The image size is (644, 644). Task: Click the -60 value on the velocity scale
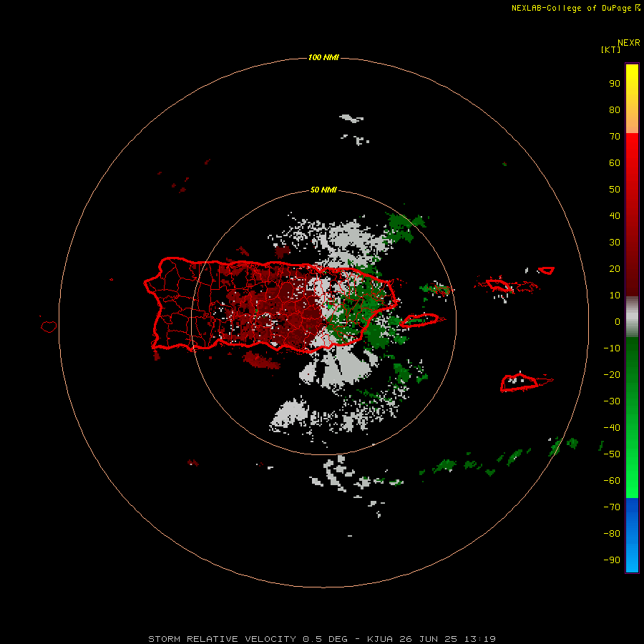[612, 481]
